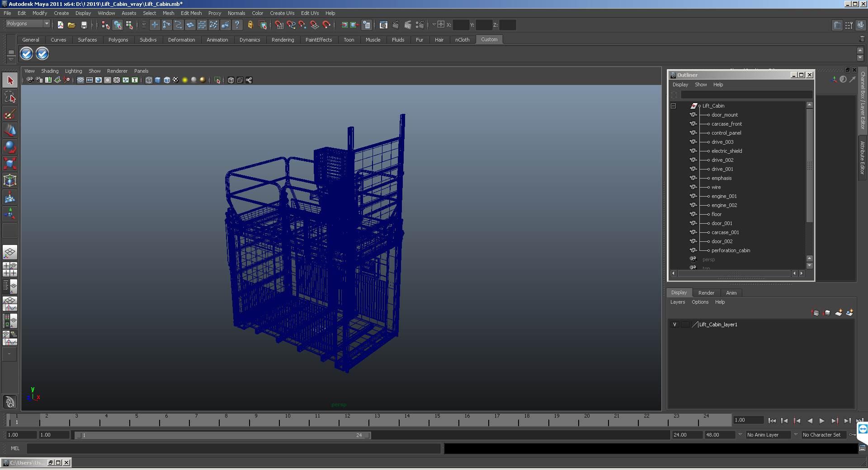Toggle visibility V box of Lift_Cabin_layer1
The image size is (868, 470).
click(x=675, y=324)
